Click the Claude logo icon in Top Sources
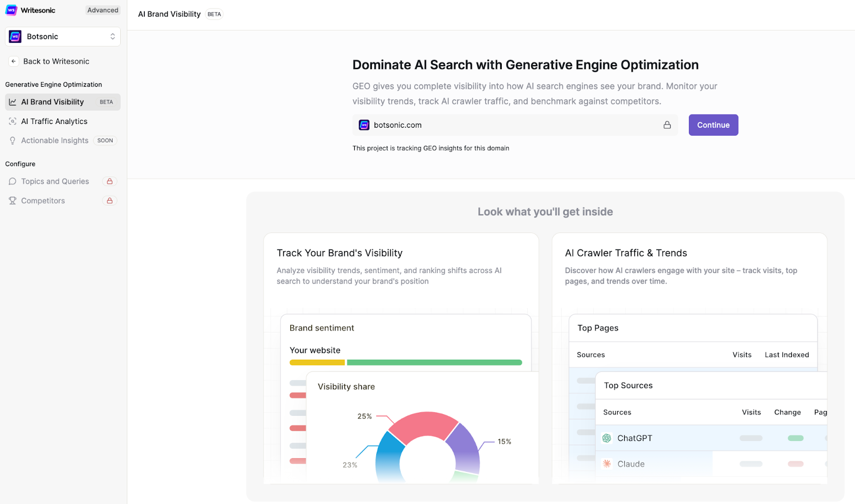855x504 pixels. pyautogui.click(x=607, y=464)
